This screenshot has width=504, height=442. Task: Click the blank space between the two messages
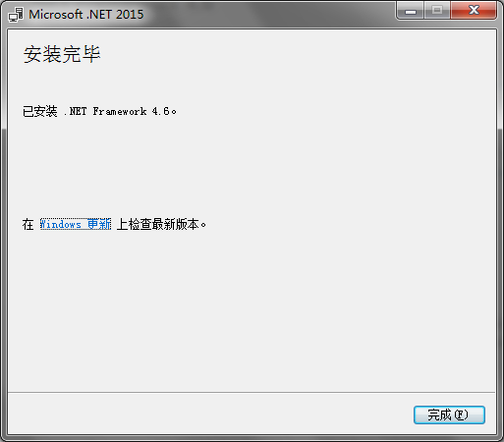pyautogui.click(x=252, y=167)
